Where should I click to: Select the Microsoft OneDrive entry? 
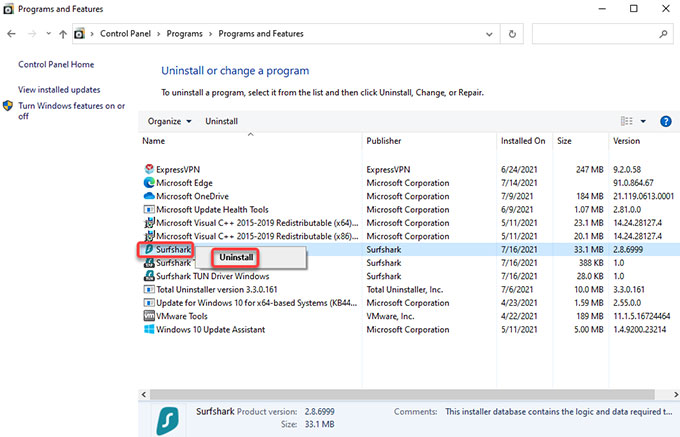pyautogui.click(x=192, y=196)
